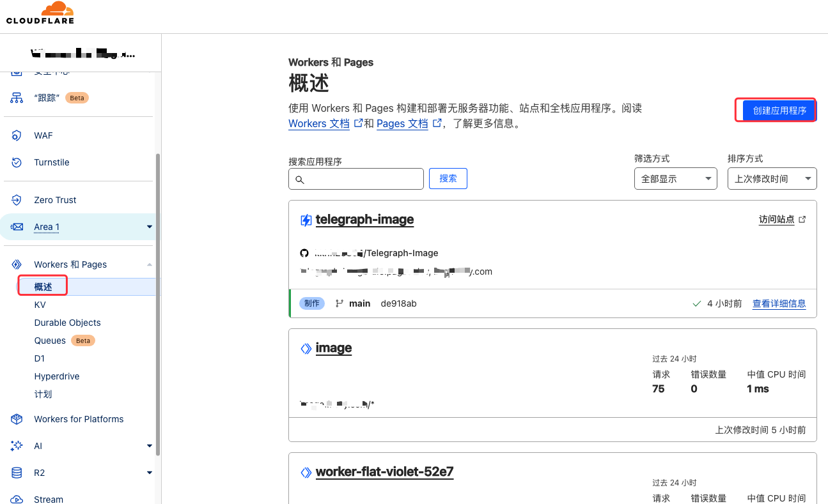Click the Beta badge beside Queues
Image resolution: width=828 pixels, height=504 pixels.
point(83,340)
